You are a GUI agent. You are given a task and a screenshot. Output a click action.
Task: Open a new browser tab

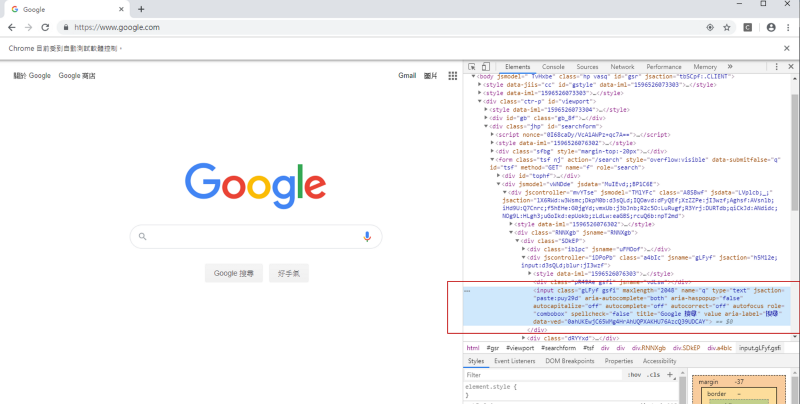[141, 9]
